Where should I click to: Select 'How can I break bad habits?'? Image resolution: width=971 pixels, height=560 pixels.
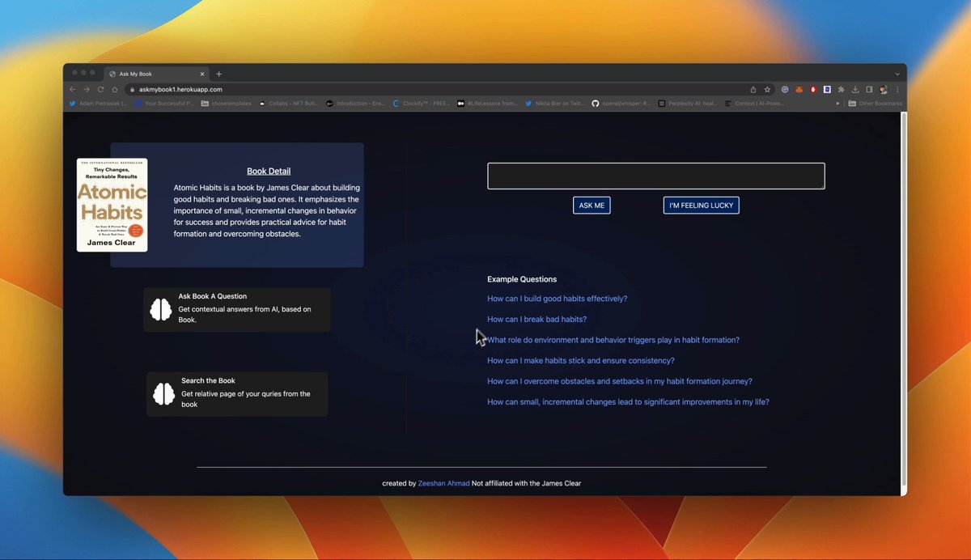(x=536, y=320)
